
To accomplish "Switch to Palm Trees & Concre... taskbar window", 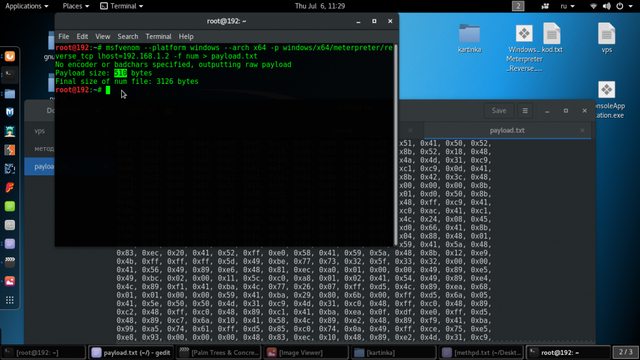I will 219,352.
